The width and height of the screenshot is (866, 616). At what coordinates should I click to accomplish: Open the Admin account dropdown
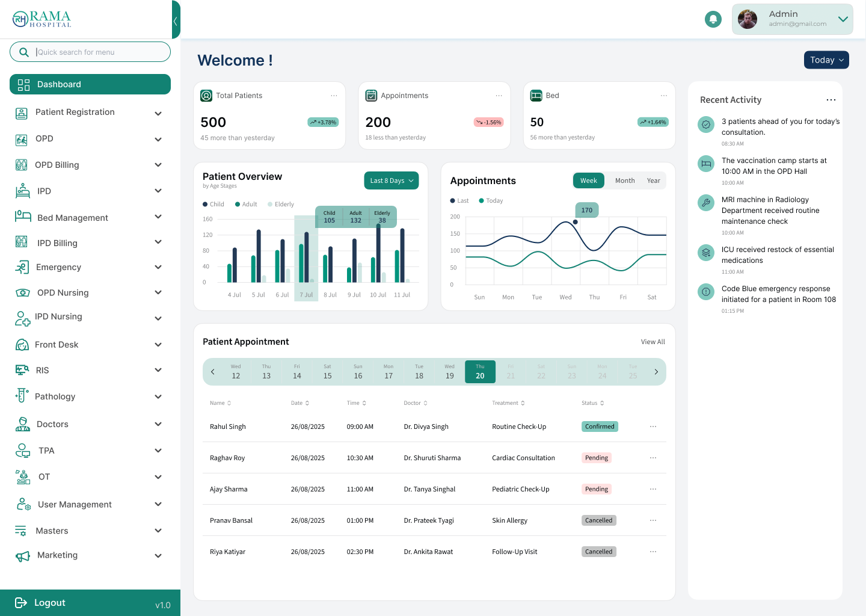pyautogui.click(x=793, y=19)
